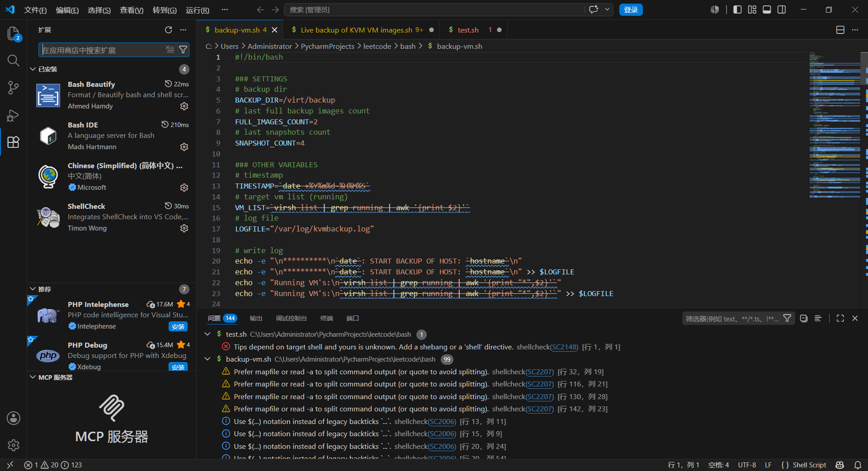Open Run and Debug view
868x471 pixels.
coord(14,115)
